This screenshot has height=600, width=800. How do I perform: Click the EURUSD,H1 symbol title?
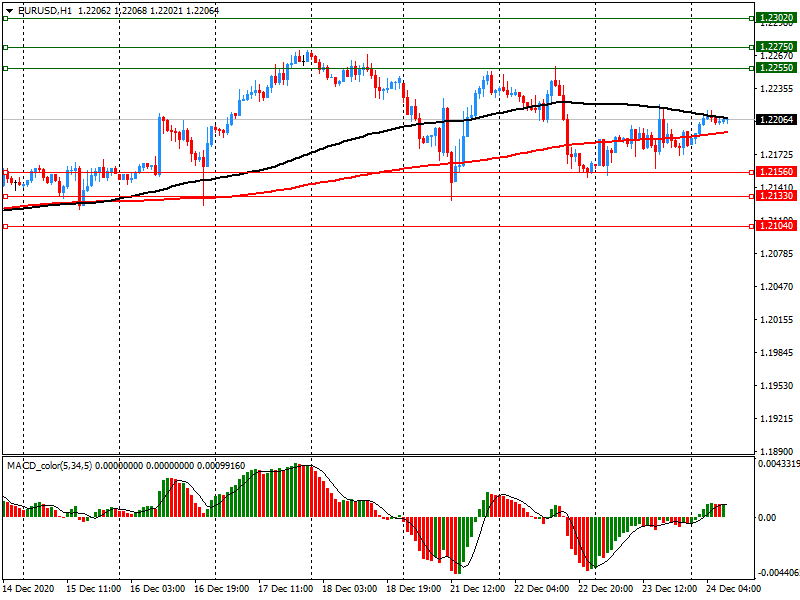pos(45,11)
